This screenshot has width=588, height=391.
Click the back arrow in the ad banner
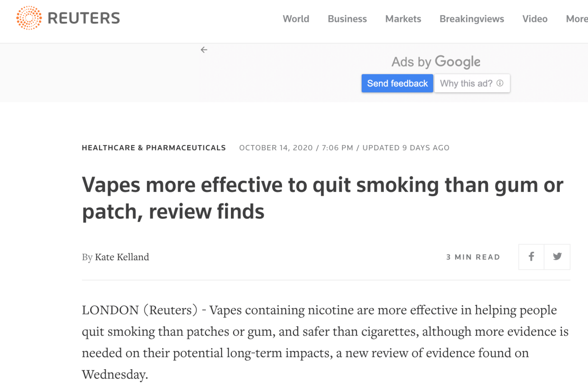pos(204,50)
